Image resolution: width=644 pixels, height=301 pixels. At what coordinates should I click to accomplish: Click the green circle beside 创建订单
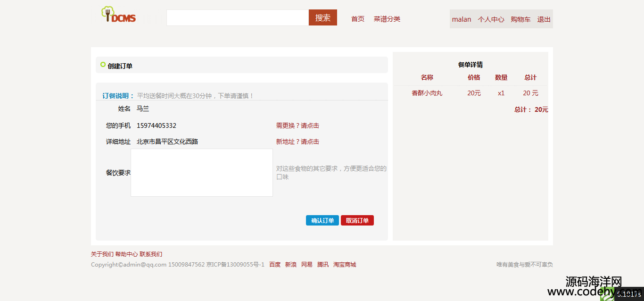pos(103,65)
